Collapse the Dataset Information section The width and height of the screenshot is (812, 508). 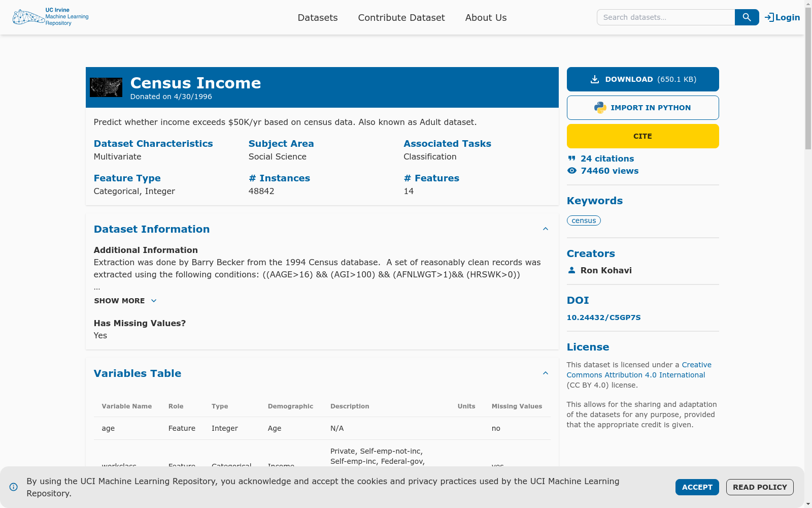[x=545, y=229]
